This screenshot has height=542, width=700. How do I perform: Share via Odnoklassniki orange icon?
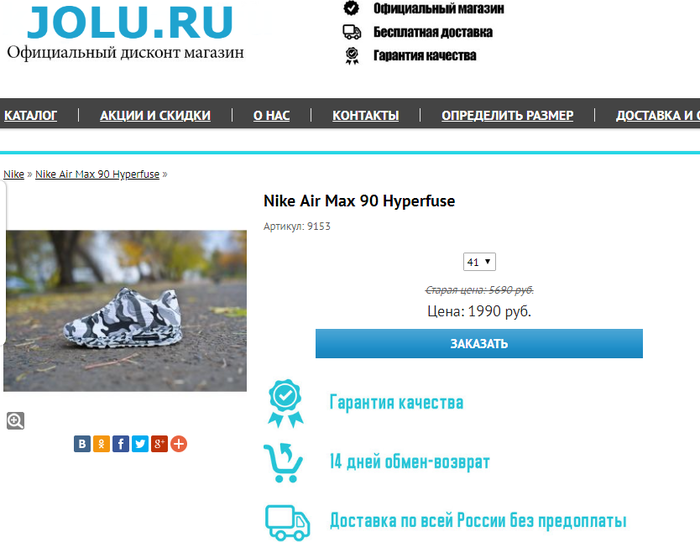101,444
